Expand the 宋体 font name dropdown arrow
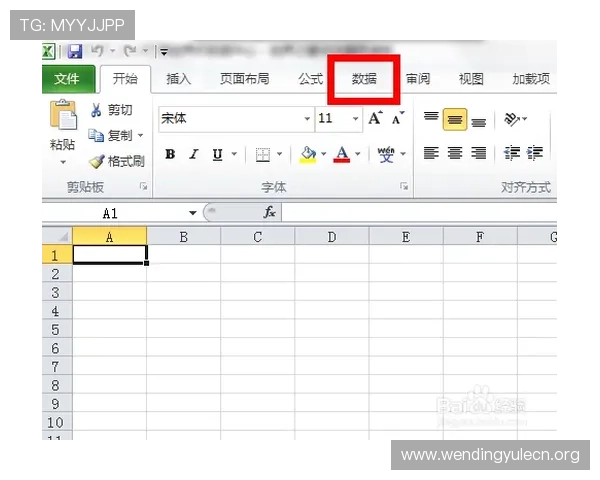The height and width of the screenshot is (480, 600). click(307, 119)
